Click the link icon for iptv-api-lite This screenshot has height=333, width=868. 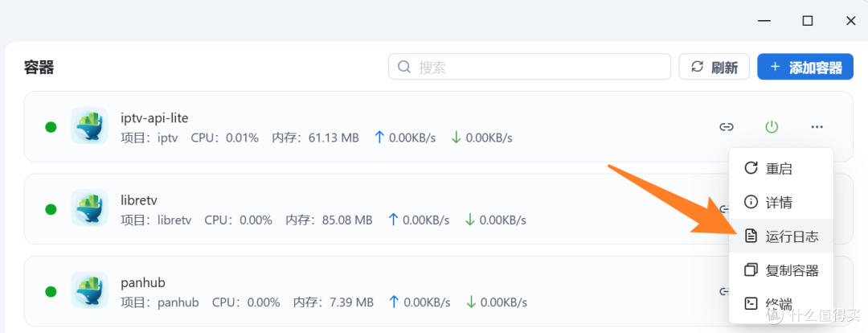(727, 127)
